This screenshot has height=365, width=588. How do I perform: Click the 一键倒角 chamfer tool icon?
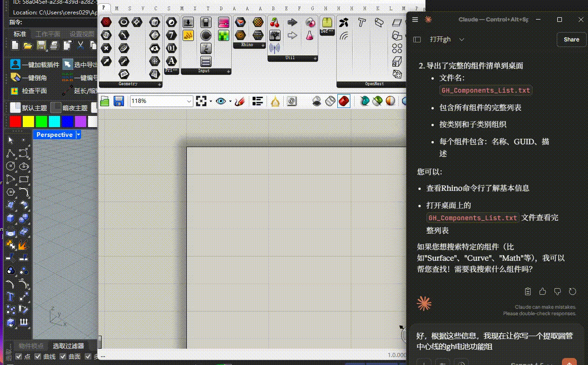[15, 78]
